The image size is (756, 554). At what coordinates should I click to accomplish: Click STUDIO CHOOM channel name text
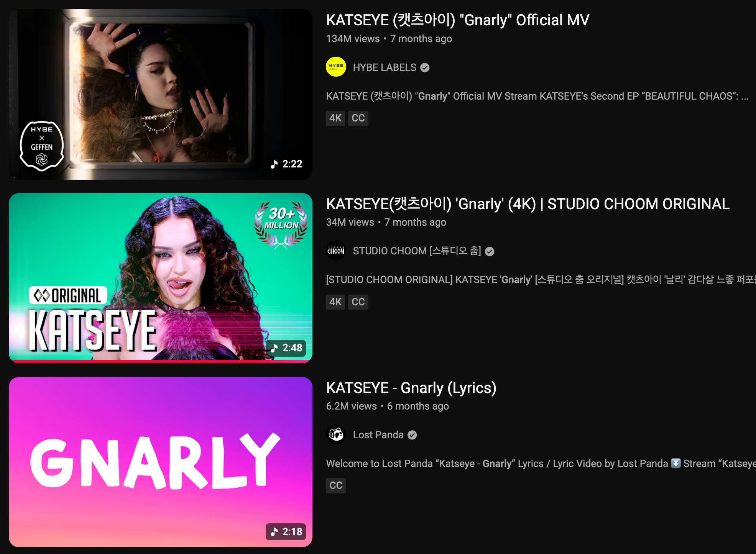click(417, 251)
